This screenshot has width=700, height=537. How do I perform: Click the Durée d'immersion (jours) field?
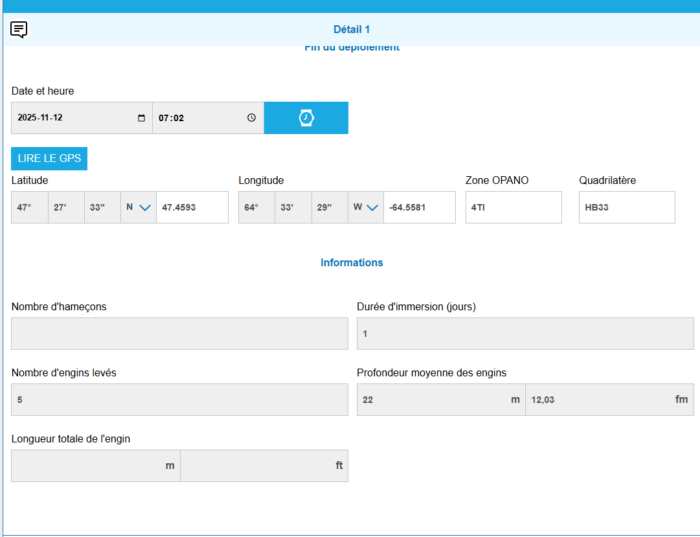[525, 334]
